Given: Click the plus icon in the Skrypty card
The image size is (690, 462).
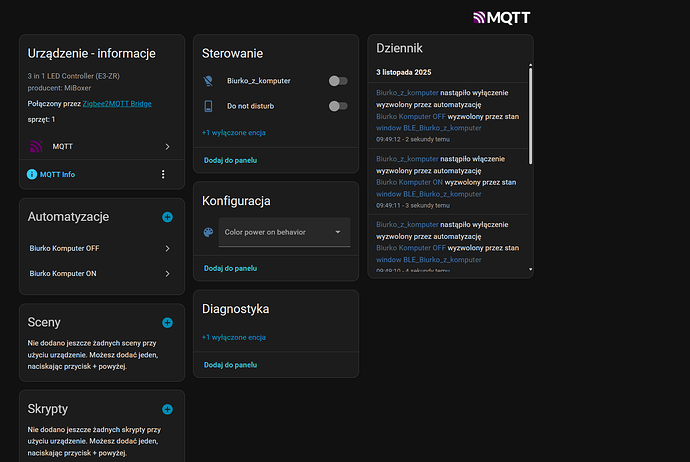Looking at the screenshot, I should [167, 409].
